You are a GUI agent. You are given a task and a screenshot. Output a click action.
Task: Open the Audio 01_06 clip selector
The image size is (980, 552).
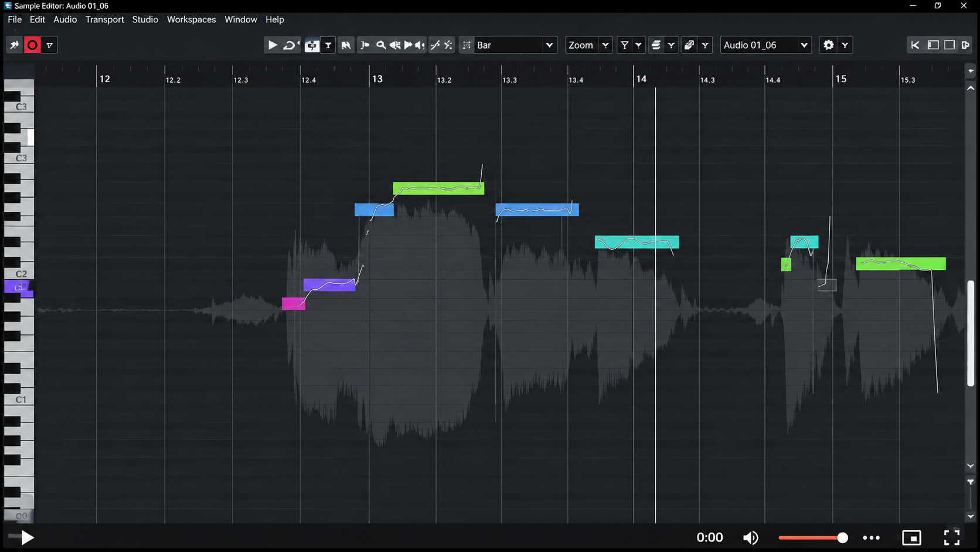click(x=765, y=45)
